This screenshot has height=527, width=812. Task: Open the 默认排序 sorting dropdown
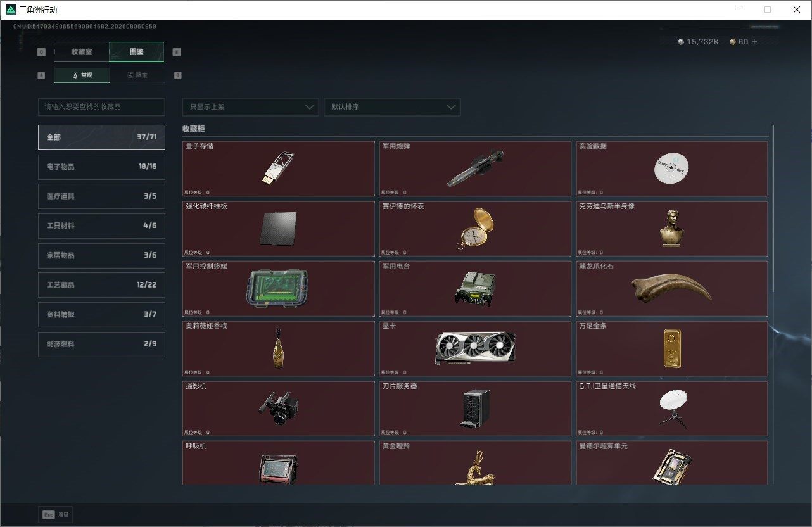pyautogui.click(x=392, y=107)
